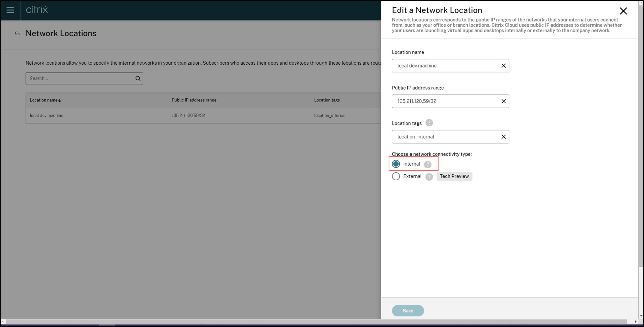644x327 pixels.
Task: Select the External connectivity radio button
Action: click(x=396, y=176)
